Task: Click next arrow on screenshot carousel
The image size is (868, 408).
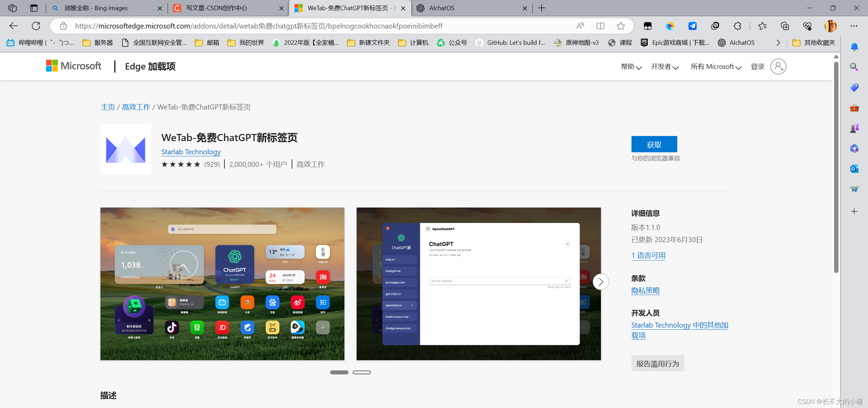Action: tap(601, 282)
